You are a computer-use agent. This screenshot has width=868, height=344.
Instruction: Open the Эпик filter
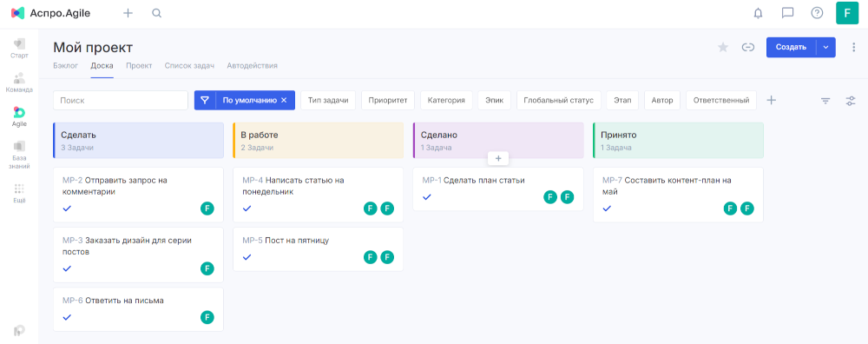(x=495, y=100)
